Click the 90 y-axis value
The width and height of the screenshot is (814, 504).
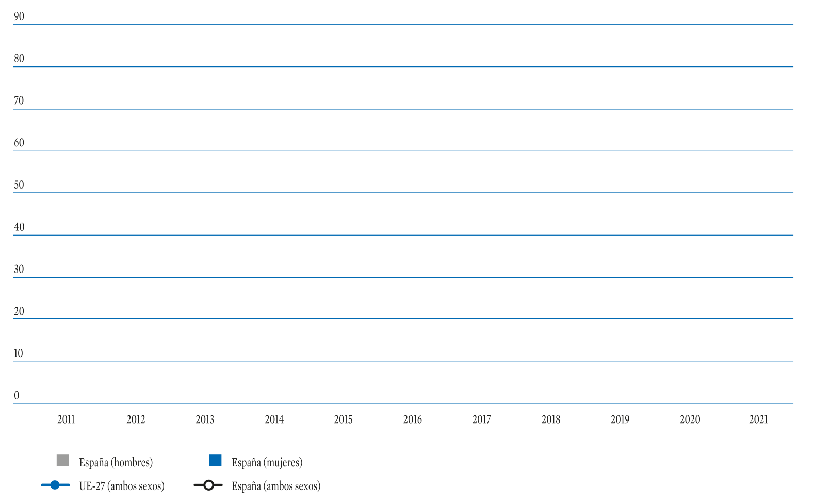(x=19, y=16)
